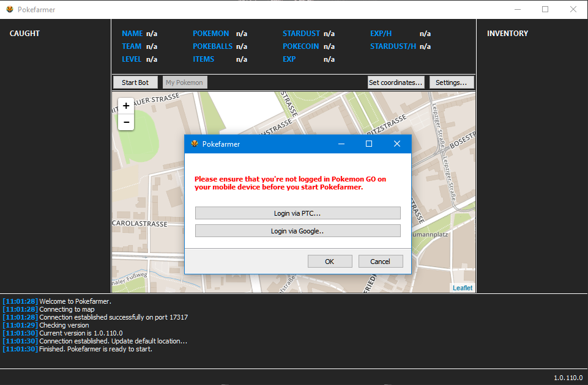Image resolution: width=588 pixels, height=385 pixels.
Task: Click the CAUGHT panel heading
Action: [24, 34]
